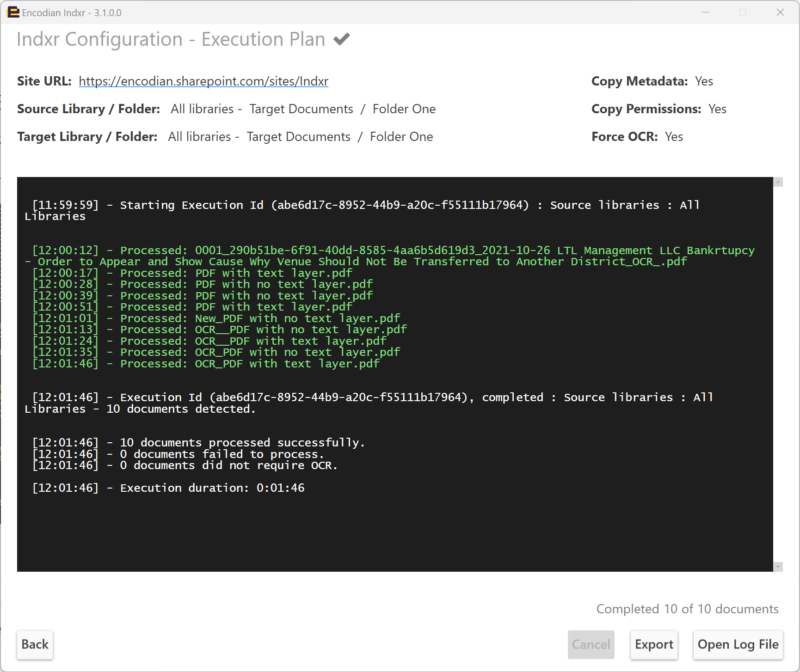This screenshot has height=672, width=800.
Task: Minimize the Encodian Indxr window
Action: pos(706,12)
